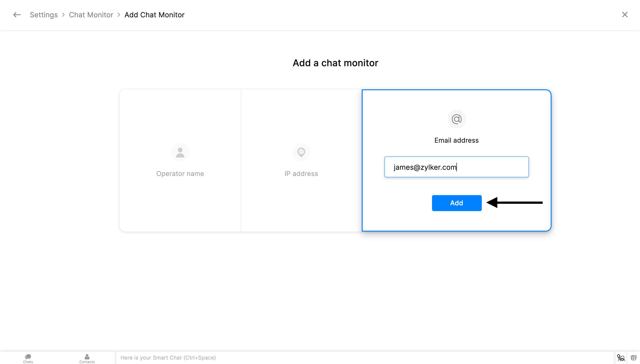Viewport: 640px width, 364px height.
Task: Select the Operator name label
Action: pyautogui.click(x=180, y=174)
